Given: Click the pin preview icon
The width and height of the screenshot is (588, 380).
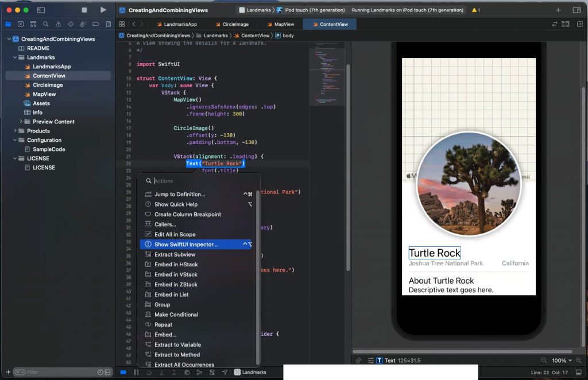Looking at the screenshot, I should (x=359, y=360).
